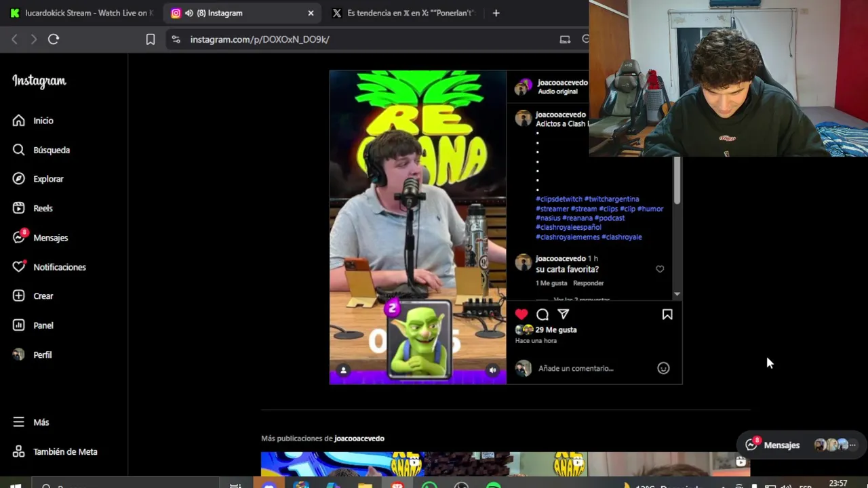This screenshot has height=488, width=868.
Task: Open the floating Mensajes button
Action: 802,445
